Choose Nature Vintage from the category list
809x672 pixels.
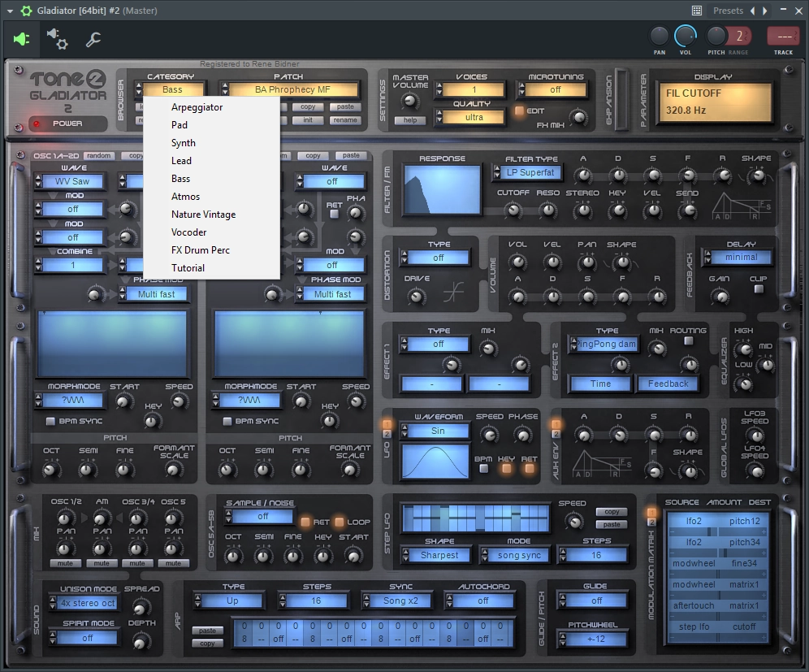[x=203, y=215]
